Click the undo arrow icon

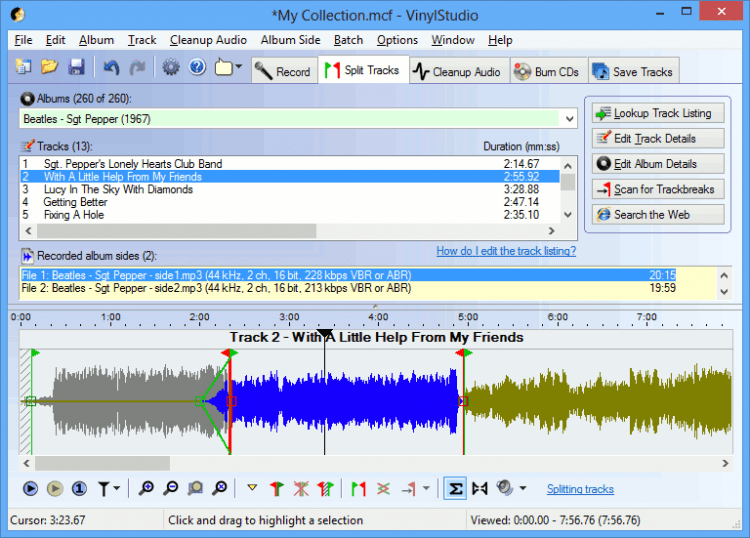(x=111, y=68)
